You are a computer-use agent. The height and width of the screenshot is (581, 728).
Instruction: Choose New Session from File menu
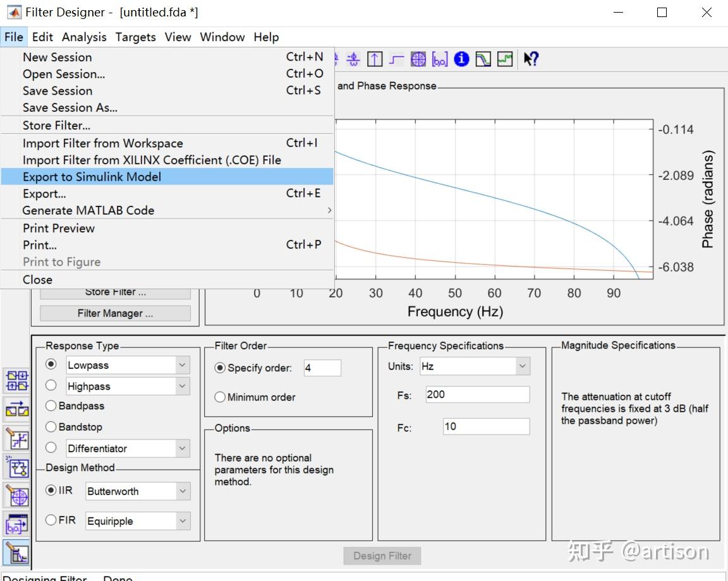point(167,57)
